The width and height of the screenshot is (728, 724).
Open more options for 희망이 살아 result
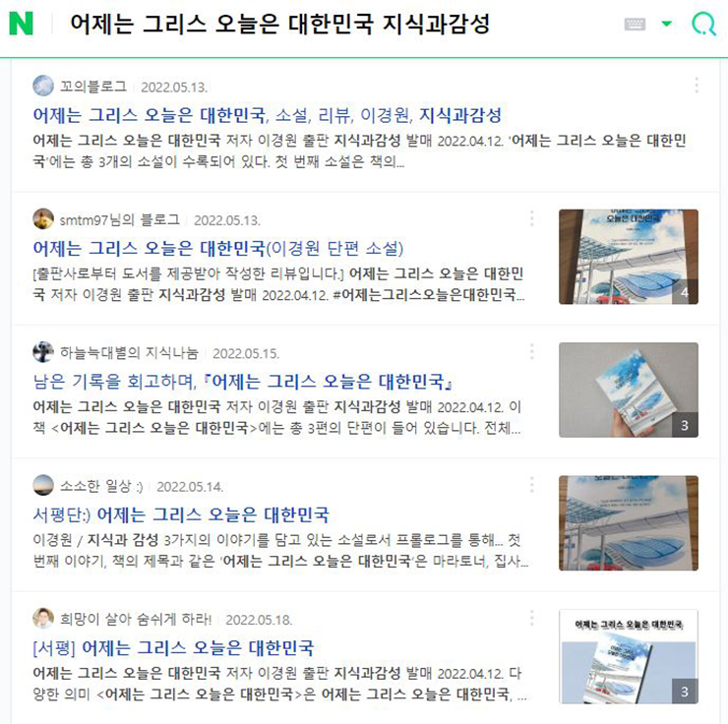tap(532, 618)
